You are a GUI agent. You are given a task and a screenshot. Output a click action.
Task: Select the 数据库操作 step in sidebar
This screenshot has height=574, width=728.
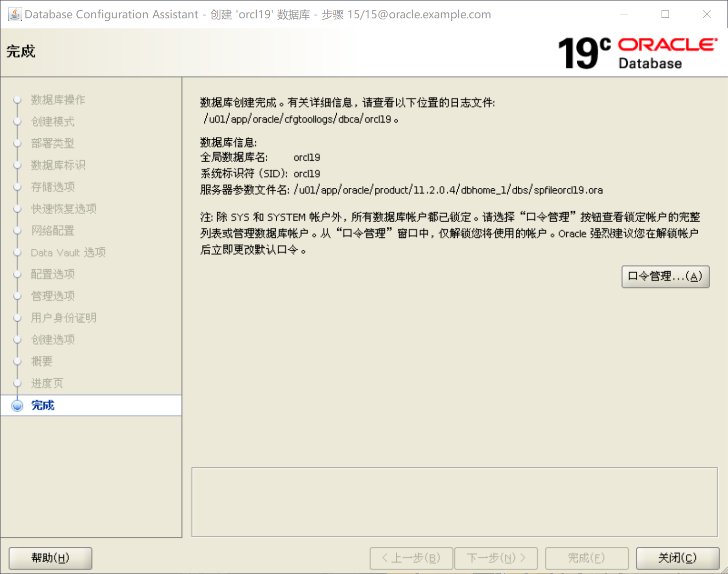tap(58, 100)
